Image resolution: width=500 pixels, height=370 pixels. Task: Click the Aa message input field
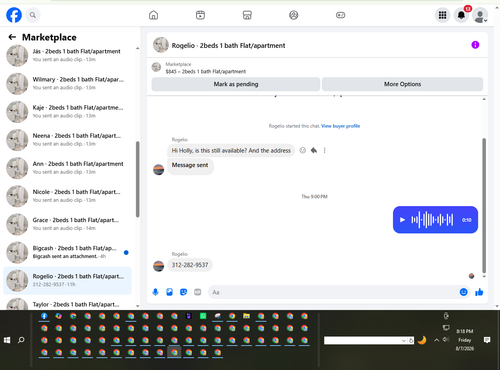[x=334, y=292]
